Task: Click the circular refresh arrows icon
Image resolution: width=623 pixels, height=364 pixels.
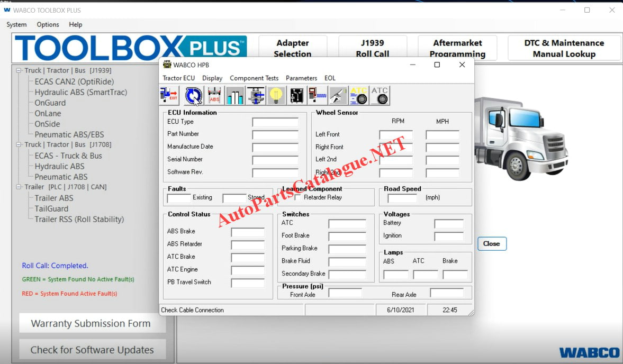Action: (193, 96)
